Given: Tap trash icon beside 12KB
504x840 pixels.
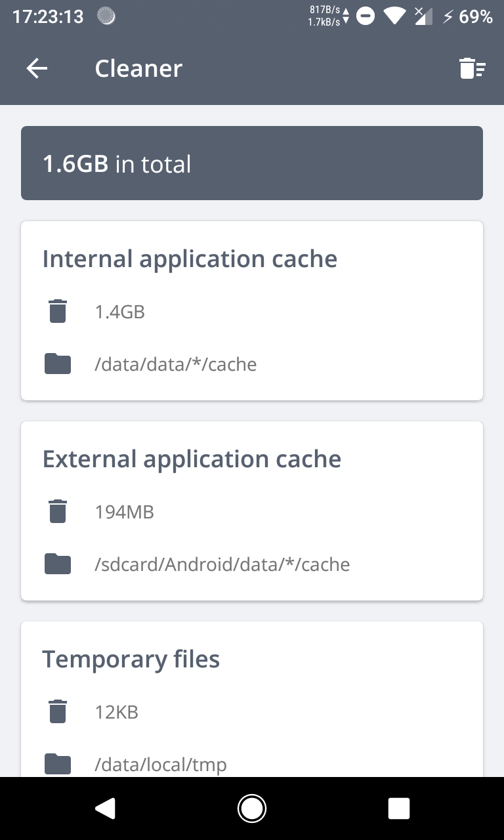Looking at the screenshot, I should (58, 711).
